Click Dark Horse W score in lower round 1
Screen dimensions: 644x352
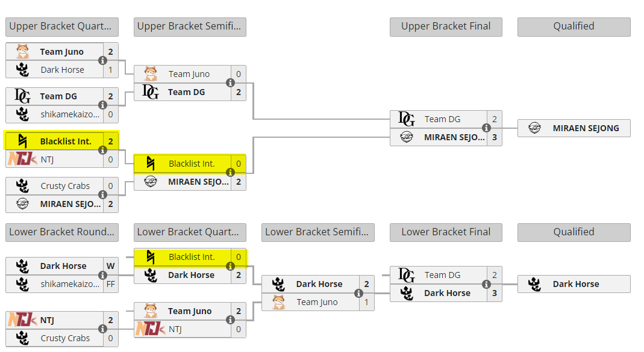tap(110, 266)
